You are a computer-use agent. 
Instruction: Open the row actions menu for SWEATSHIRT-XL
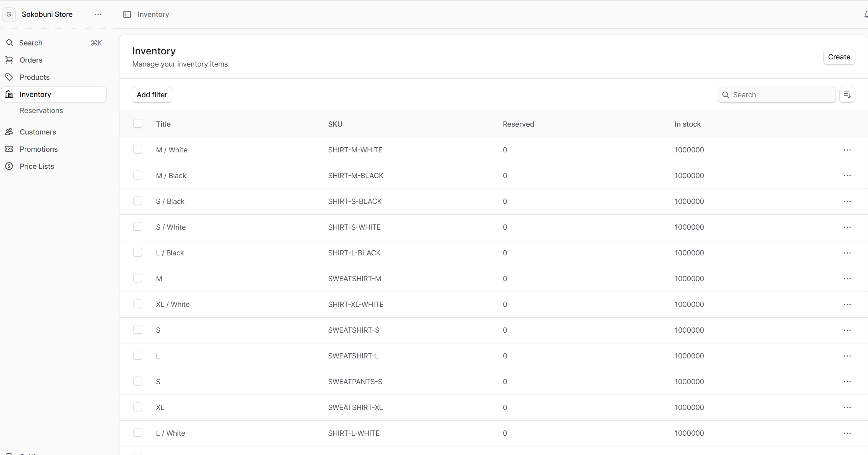tap(847, 407)
